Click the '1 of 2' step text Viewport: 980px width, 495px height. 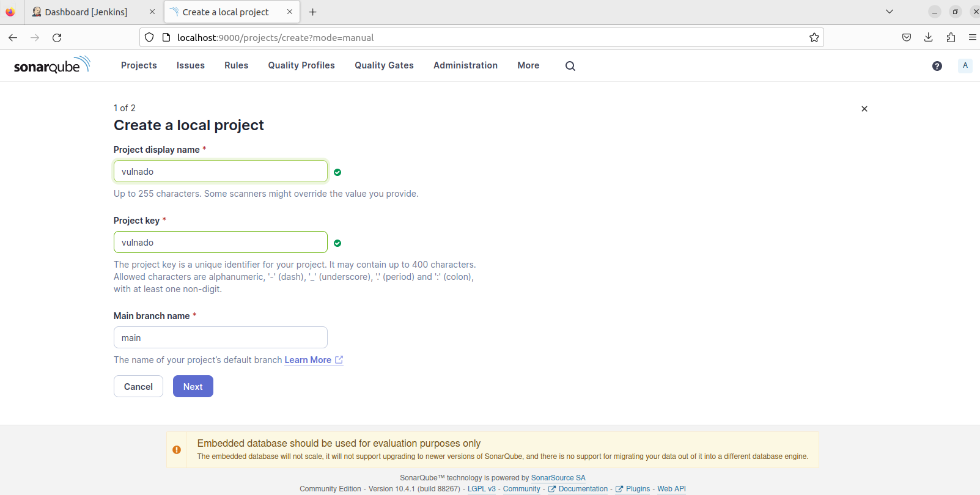pyautogui.click(x=125, y=108)
